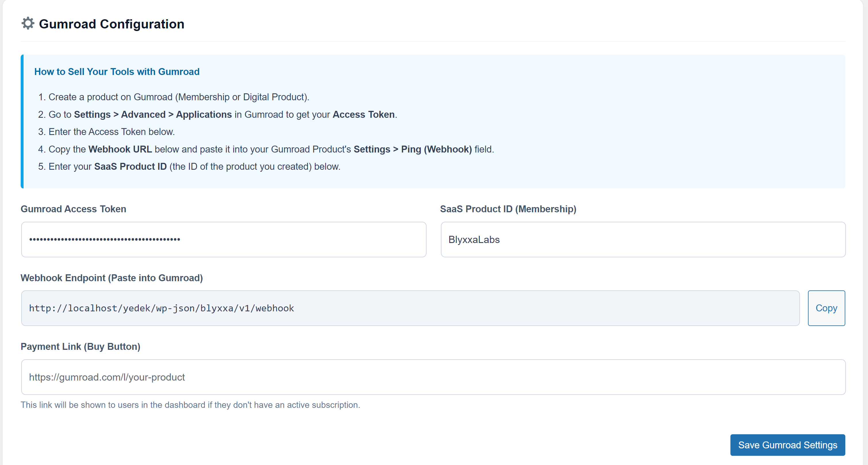Click Save Gumroad Settings
The height and width of the screenshot is (465, 868).
(787, 445)
